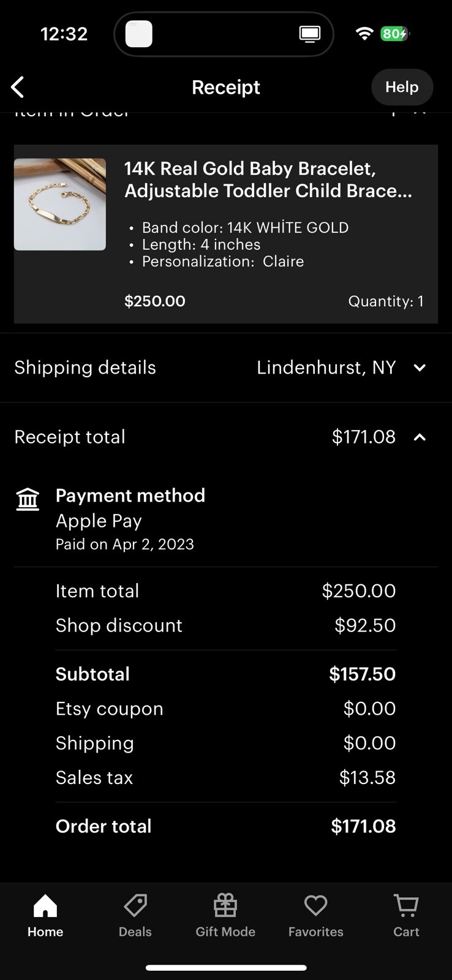Tap the Home house icon

click(45, 905)
